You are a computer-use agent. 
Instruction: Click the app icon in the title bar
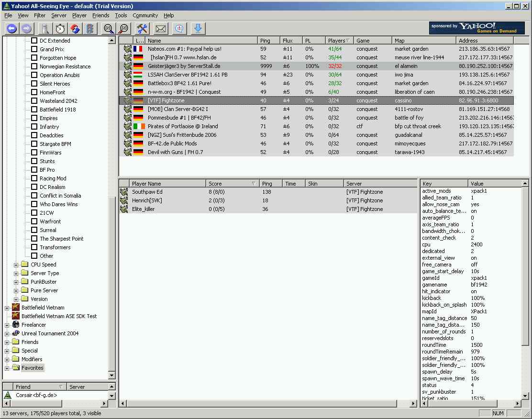[6, 6]
